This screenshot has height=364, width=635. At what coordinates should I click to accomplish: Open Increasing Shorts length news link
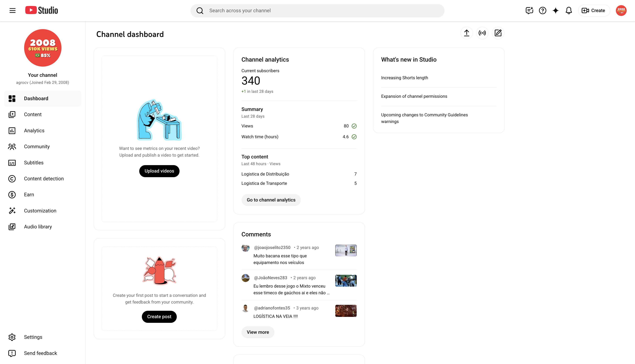tap(405, 78)
